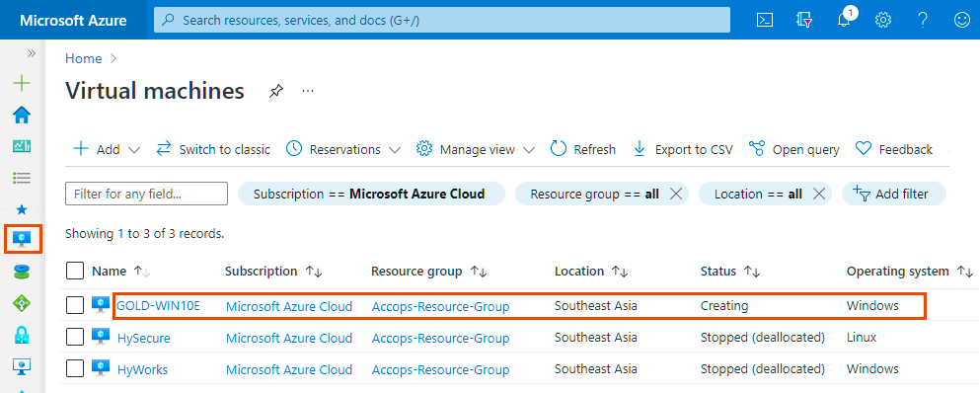980x393 pixels.
Task: Open the monitor icon at the sidebar bottom
Action: point(22,366)
